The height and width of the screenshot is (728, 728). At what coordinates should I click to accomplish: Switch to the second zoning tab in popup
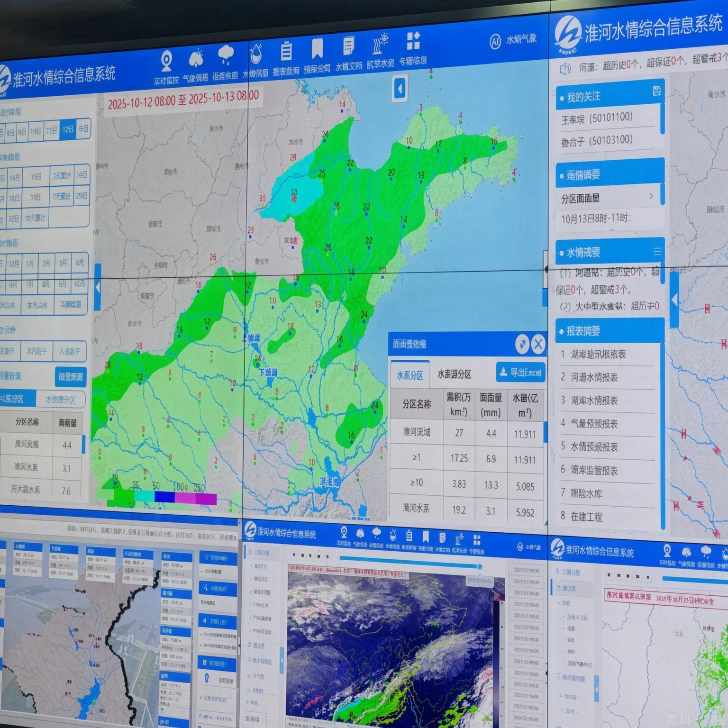pyautogui.click(x=455, y=374)
